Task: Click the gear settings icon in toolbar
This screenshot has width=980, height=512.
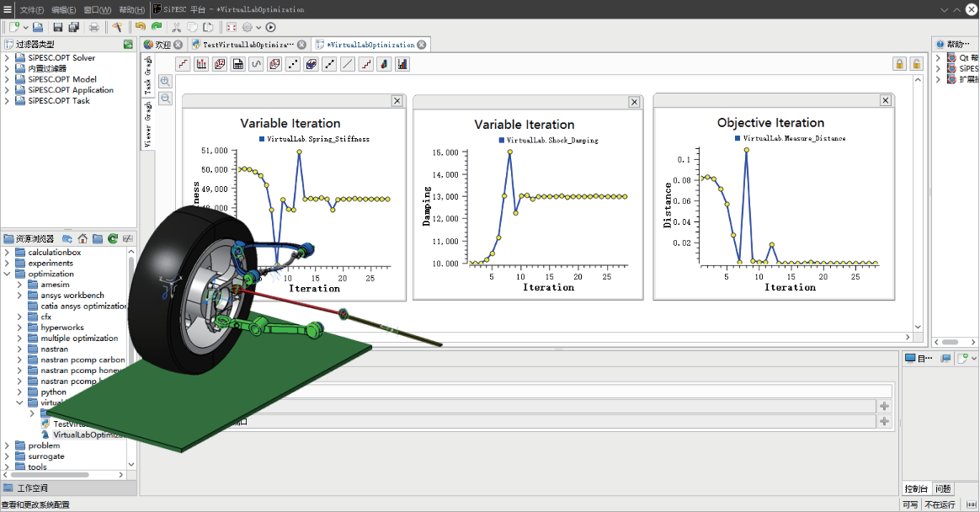Action: pos(248,27)
